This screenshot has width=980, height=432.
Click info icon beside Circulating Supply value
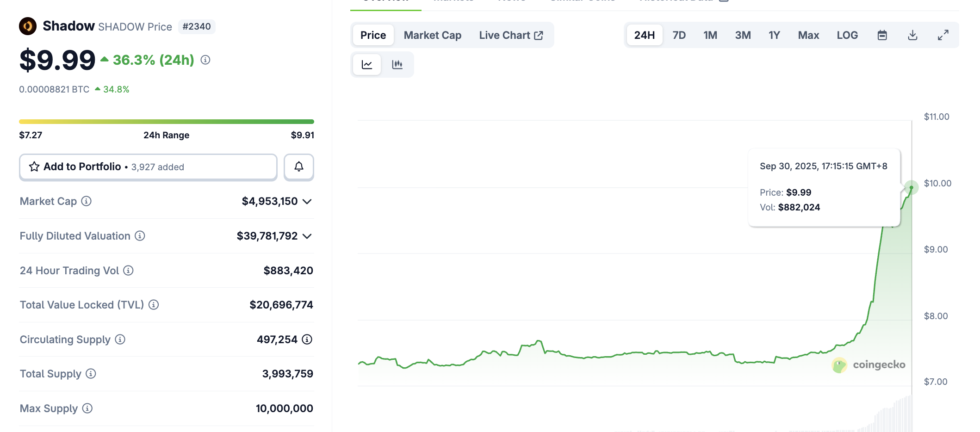point(307,339)
